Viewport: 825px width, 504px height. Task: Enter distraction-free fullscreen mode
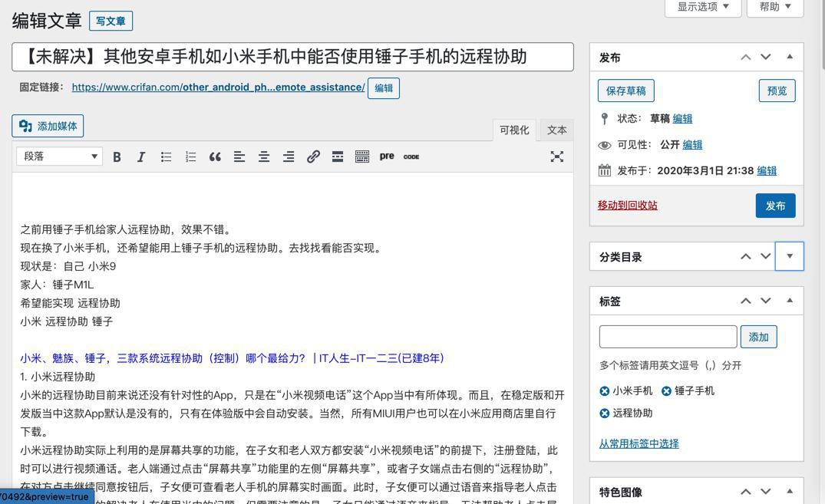coord(556,156)
